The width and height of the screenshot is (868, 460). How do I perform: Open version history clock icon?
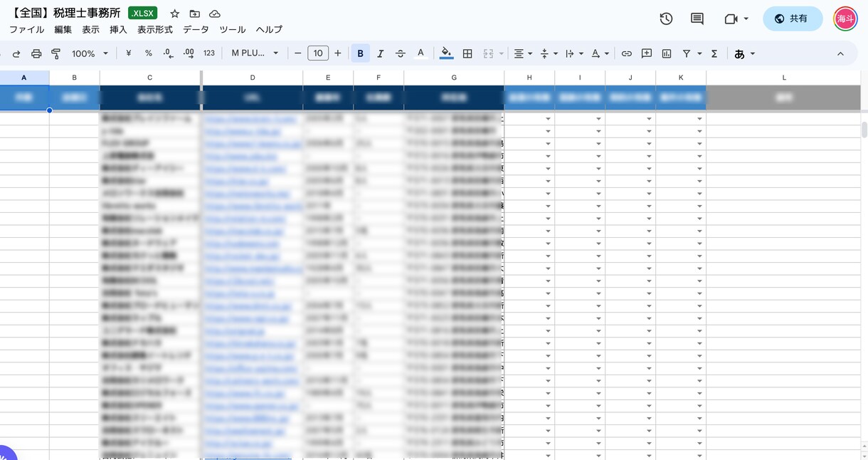tap(666, 19)
